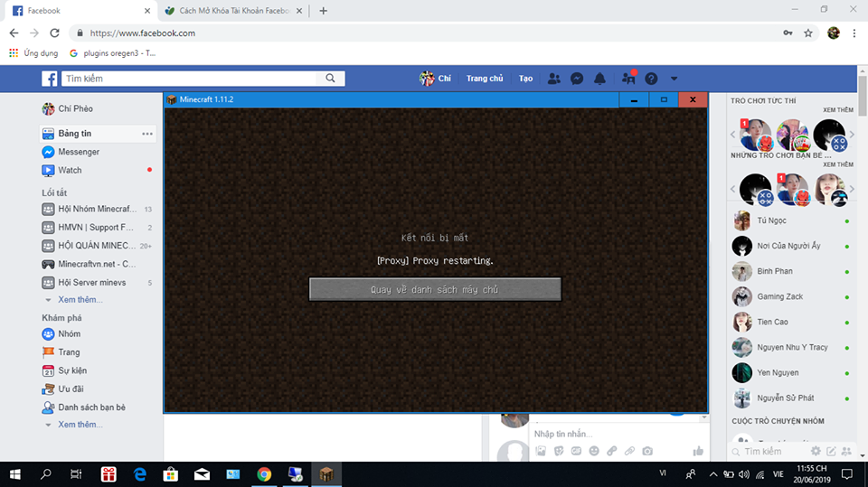Open chat with Binh Phan
The width and height of the screenshot is (868, 487).
coord(792,271)
